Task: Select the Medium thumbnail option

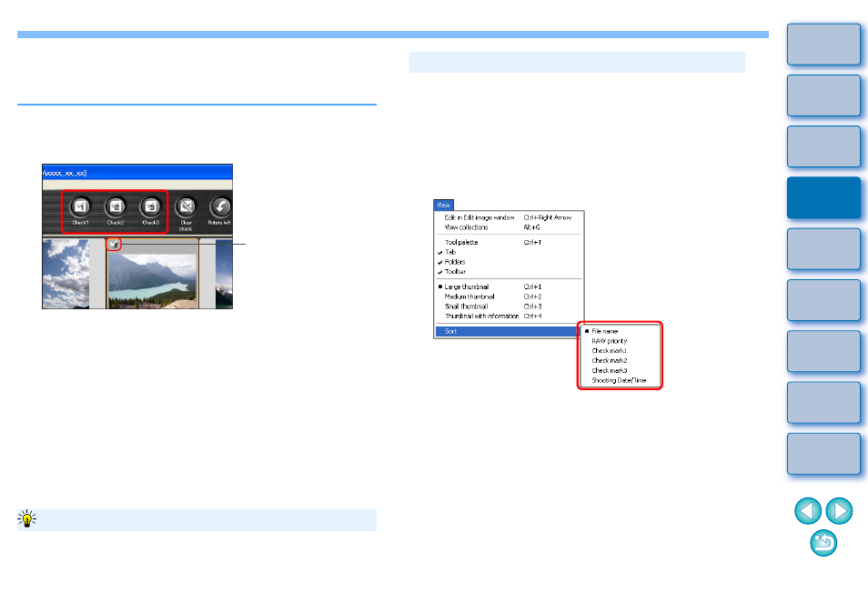Action: point(509,296)
